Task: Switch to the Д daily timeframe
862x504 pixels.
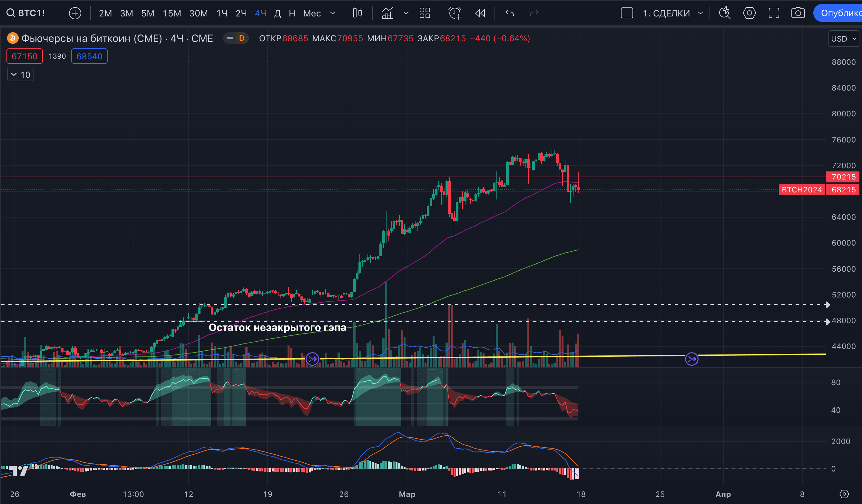Action: 278,13
